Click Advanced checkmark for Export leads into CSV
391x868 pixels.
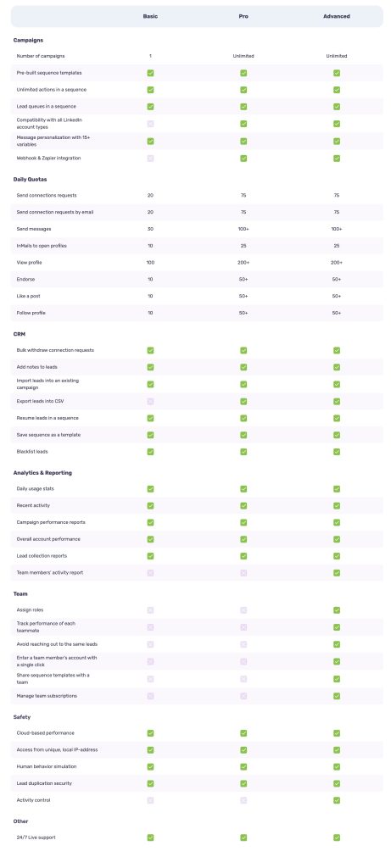pos(336,401)
